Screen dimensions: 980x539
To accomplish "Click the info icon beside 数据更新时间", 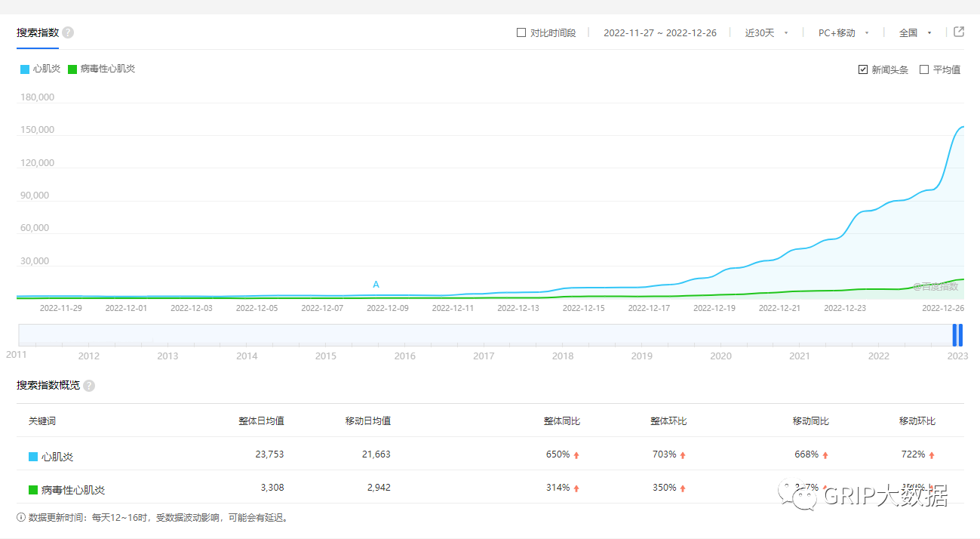I will pyautogui.click(x=21, y=518).
